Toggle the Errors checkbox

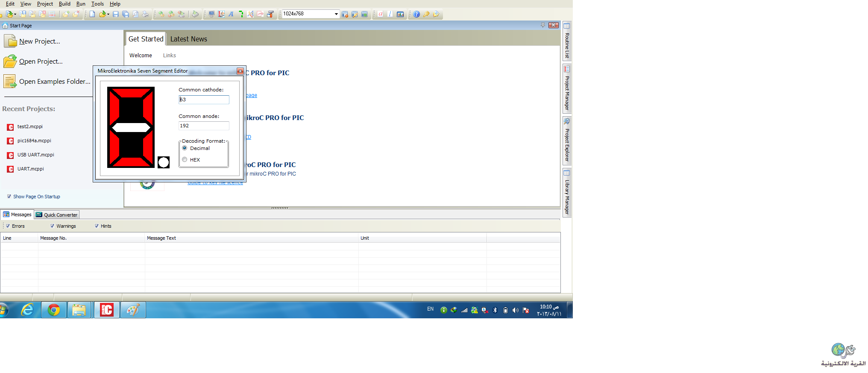(8, 226)
